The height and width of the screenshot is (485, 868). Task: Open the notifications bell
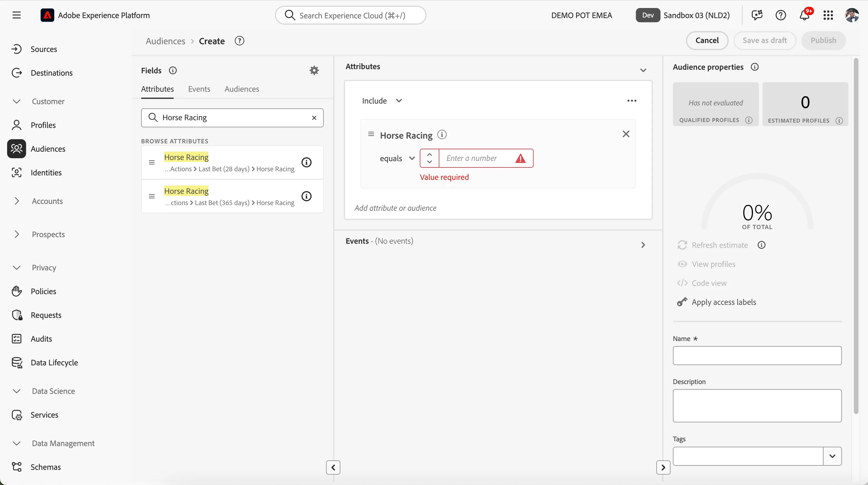coord(805,15)
